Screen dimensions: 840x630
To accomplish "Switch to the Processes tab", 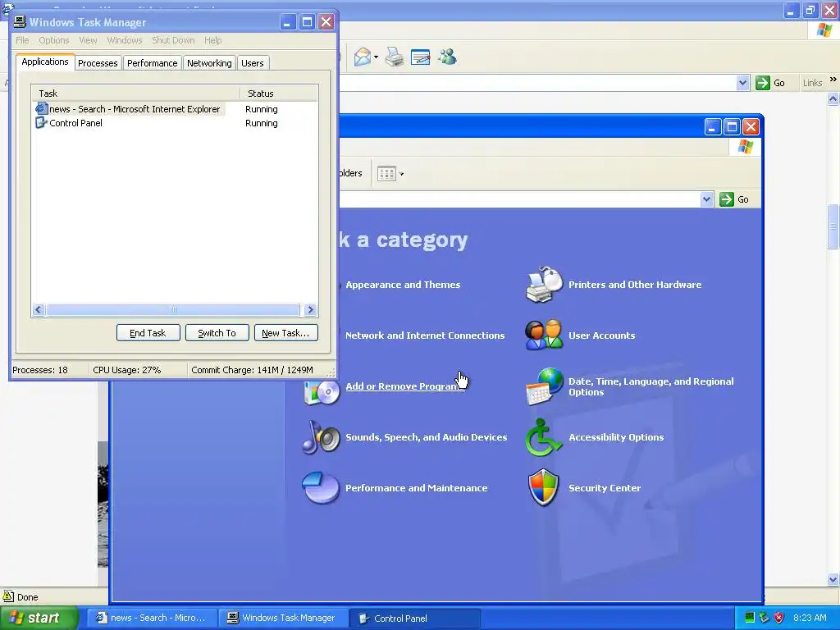I will tap(98, 63).
